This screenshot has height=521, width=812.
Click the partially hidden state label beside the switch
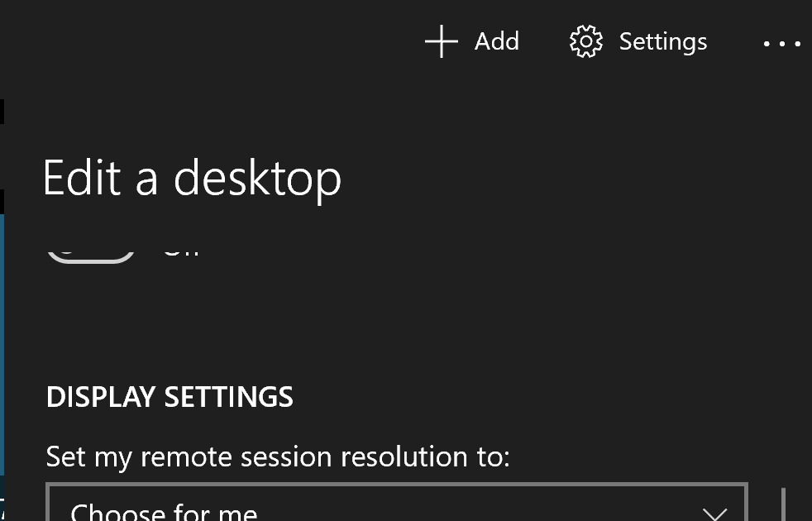pyautogui.click(x=181, y=250)
